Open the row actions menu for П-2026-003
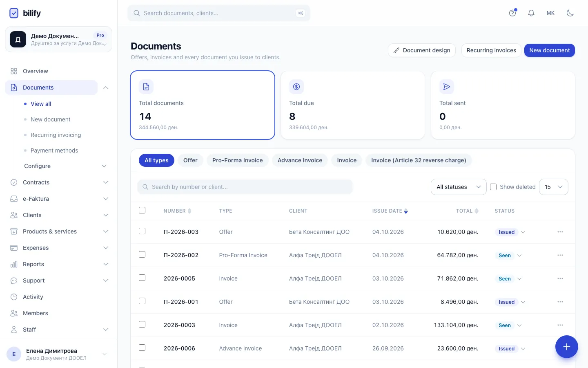Image resolution: width=588 pixels, height=368 pixels. click(x=560, y=232)
